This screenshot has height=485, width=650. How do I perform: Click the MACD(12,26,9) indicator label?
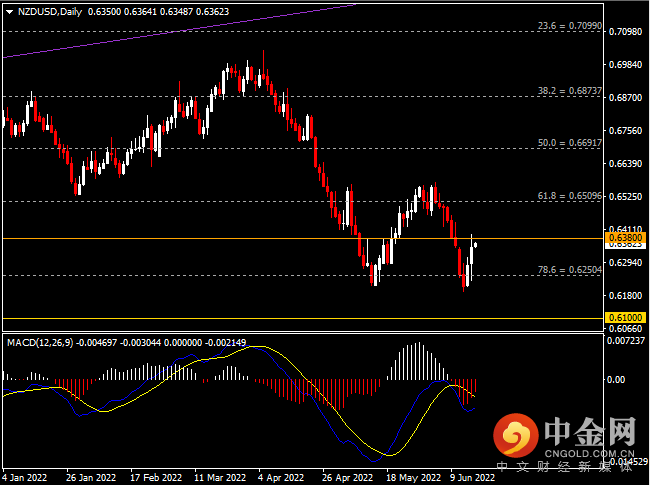pyautogui.click(x=40, y=343)
